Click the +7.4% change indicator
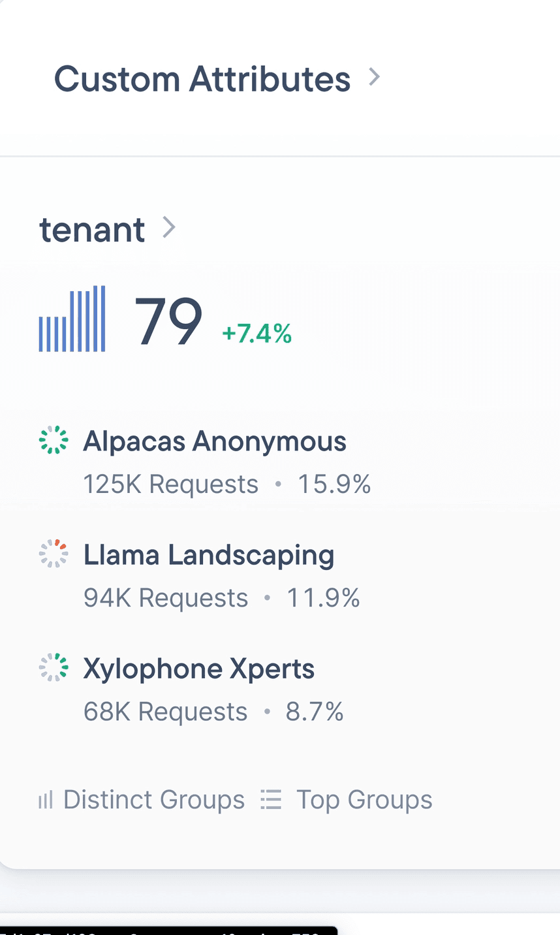The height and width of the screenshot is (935, 560). coord(257,334)
